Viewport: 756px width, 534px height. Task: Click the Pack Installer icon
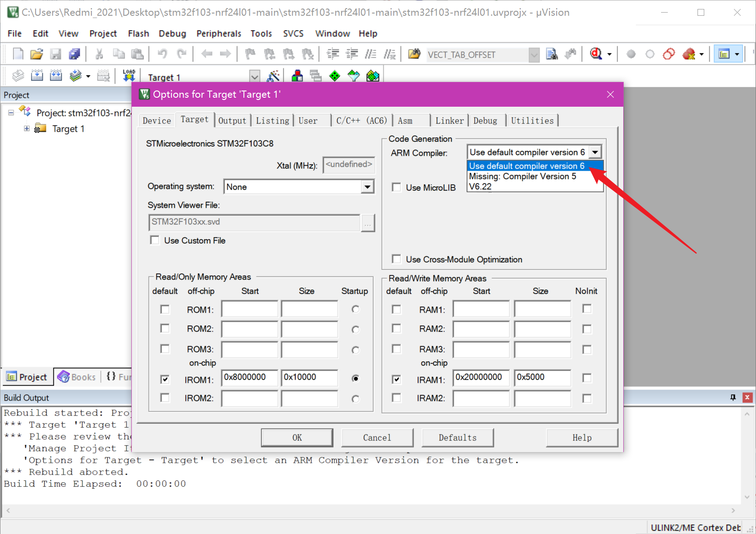pyautogui.click(x=373, y=76)
